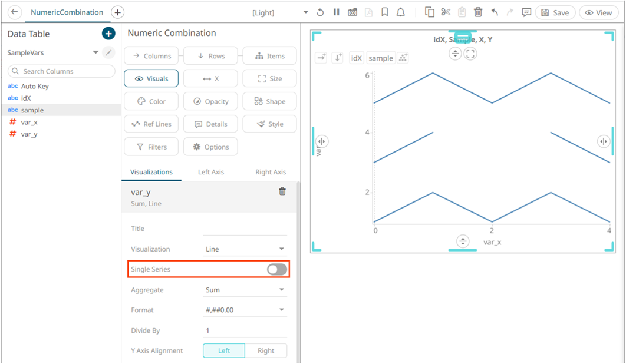Click the Divide By input field
Viewport: 626px width, 364px height.
[x=245, y=330]
